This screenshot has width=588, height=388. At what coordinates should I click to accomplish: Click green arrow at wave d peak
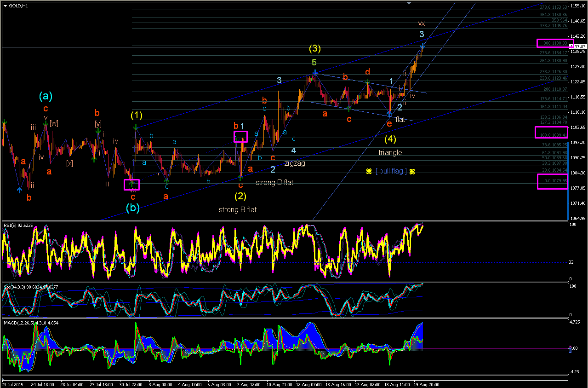pyautogui.click(x=368, y=82)
